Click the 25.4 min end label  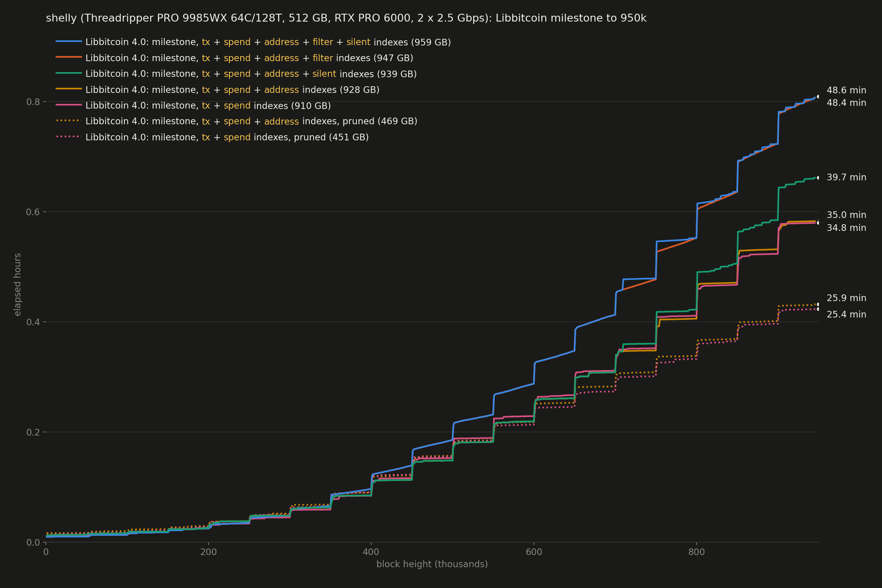tap(846, 314)
